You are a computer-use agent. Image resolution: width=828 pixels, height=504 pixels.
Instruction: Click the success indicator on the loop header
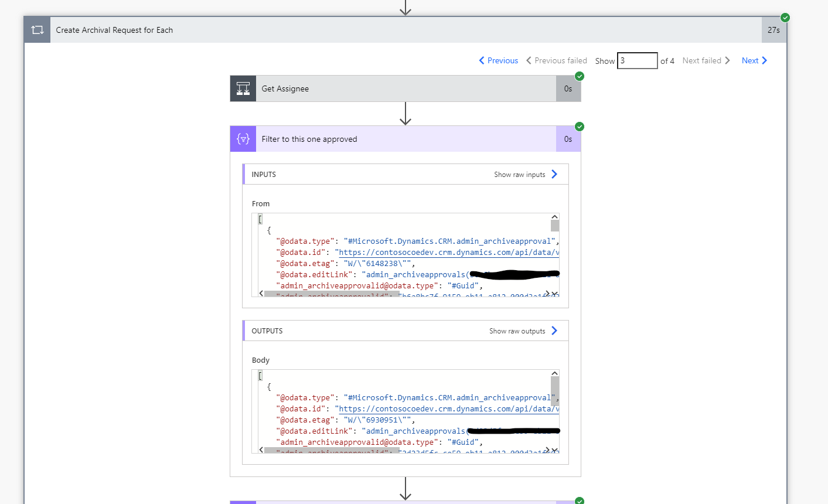[x=785, y=18]
